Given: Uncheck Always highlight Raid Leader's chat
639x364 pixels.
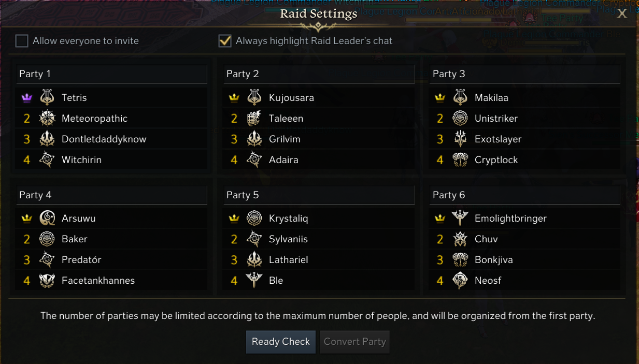Looking at the screenshot, I should 225,41.
